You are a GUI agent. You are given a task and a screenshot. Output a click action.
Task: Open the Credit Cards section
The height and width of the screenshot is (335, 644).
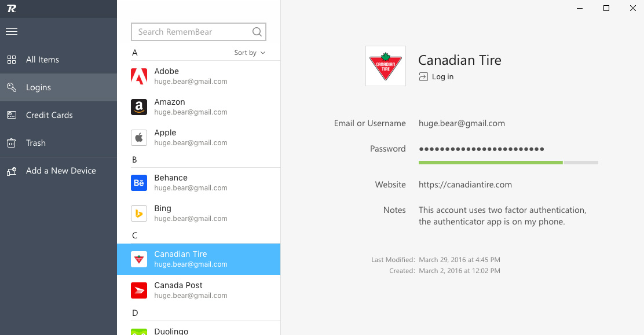pos(49,115)
